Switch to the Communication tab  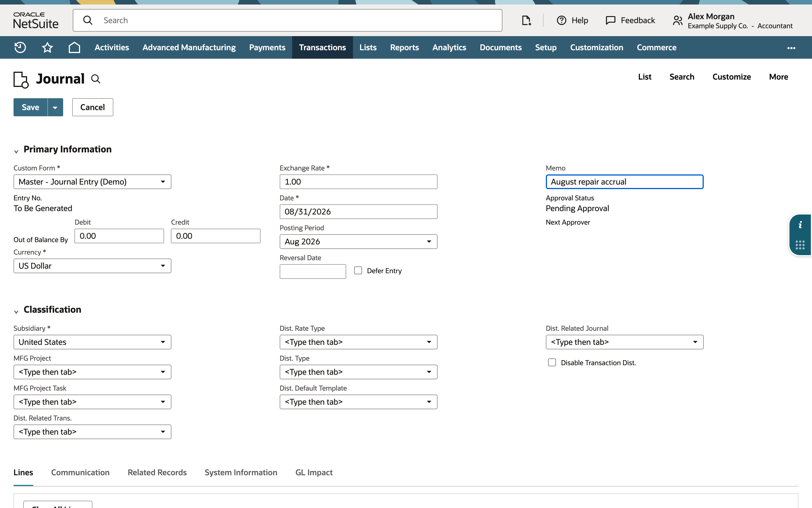80,472
